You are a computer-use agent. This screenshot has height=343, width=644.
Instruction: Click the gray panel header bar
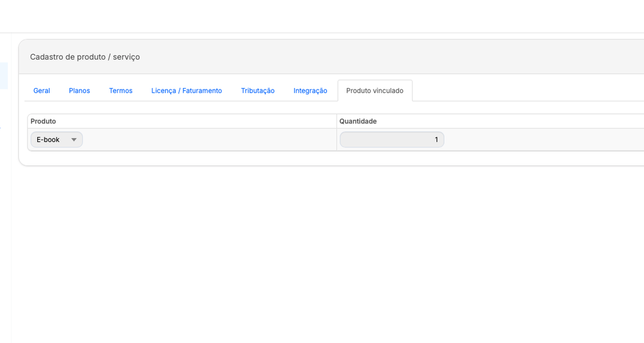pyautogui.click(x=377, y=57)
